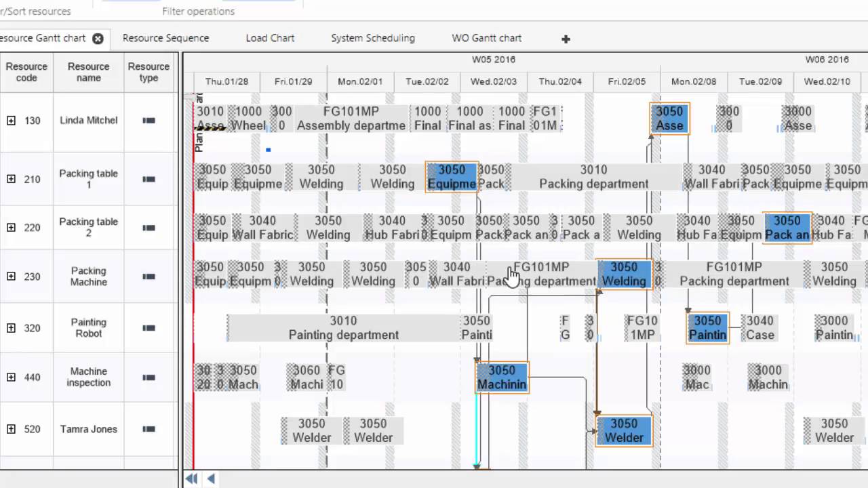This screenshot has width=868, height=488.
Task: Click resource type icon for Painting Robot
Action: tap(149, 328)
